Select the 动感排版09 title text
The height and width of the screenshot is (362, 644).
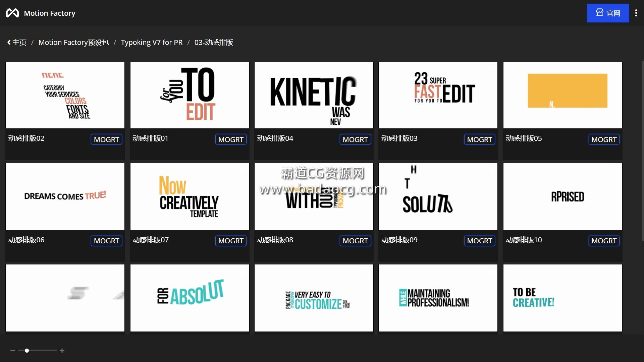(x=399, y=240)
